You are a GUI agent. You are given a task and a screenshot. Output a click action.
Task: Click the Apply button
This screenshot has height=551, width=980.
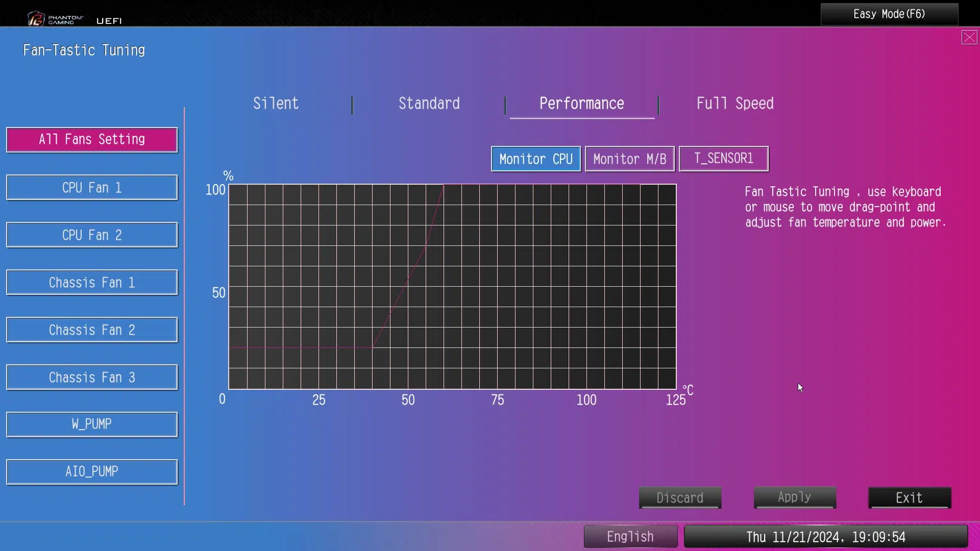[795, 498]
